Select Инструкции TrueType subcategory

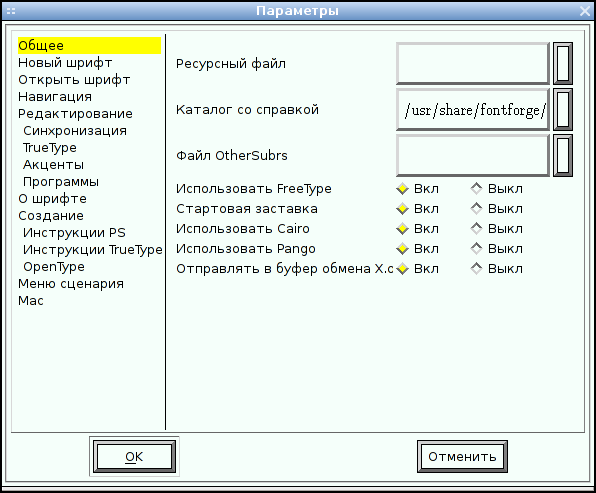[93, 250]
